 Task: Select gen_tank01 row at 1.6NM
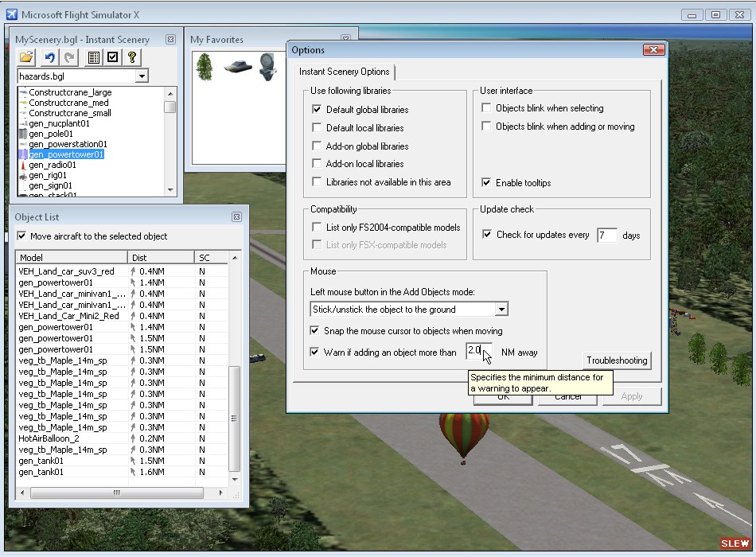tap(122, 472)
